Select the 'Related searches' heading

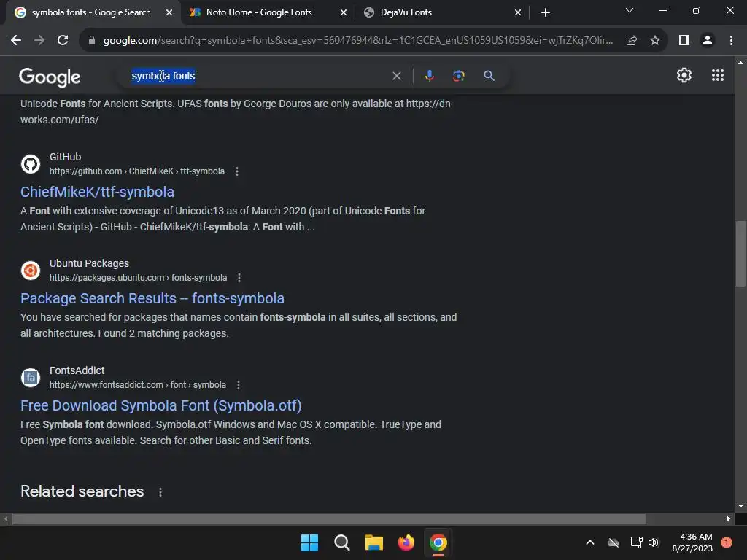[x=82, y=491]
